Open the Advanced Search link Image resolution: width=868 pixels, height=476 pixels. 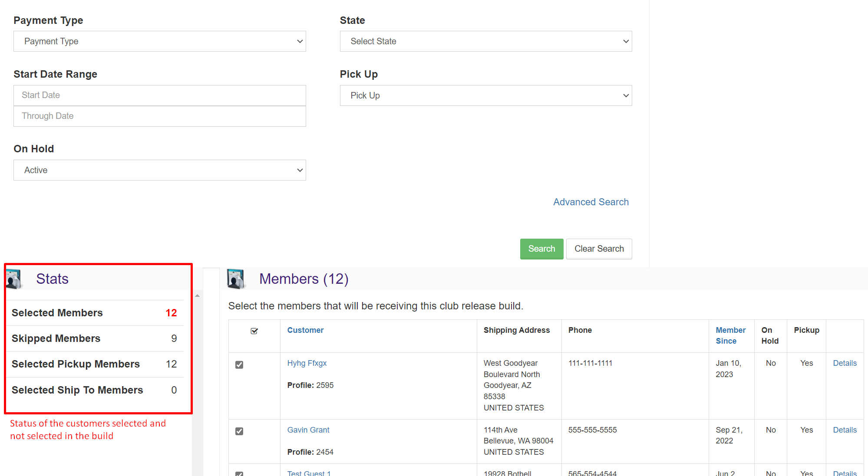(x=591, y=202)
